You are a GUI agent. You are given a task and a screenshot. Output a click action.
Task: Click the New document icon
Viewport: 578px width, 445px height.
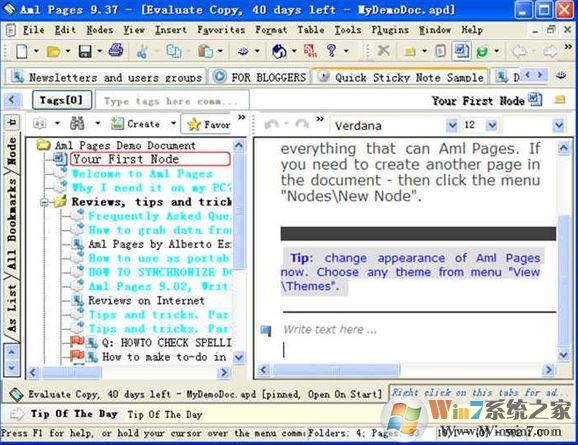click(21, 51)
